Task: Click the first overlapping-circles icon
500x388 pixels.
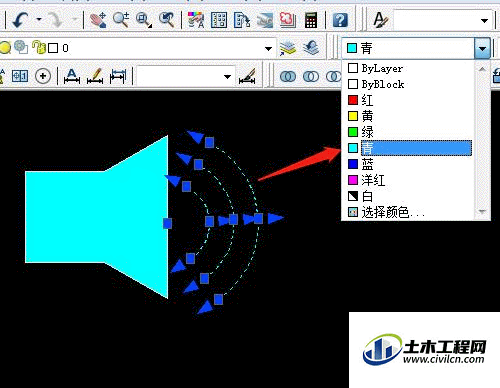Action: pyautogui.click(x=288, y=76)
